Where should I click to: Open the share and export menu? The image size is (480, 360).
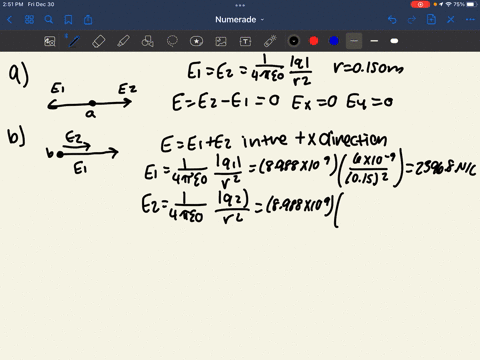pyautogui.click(x=88, y=20)
